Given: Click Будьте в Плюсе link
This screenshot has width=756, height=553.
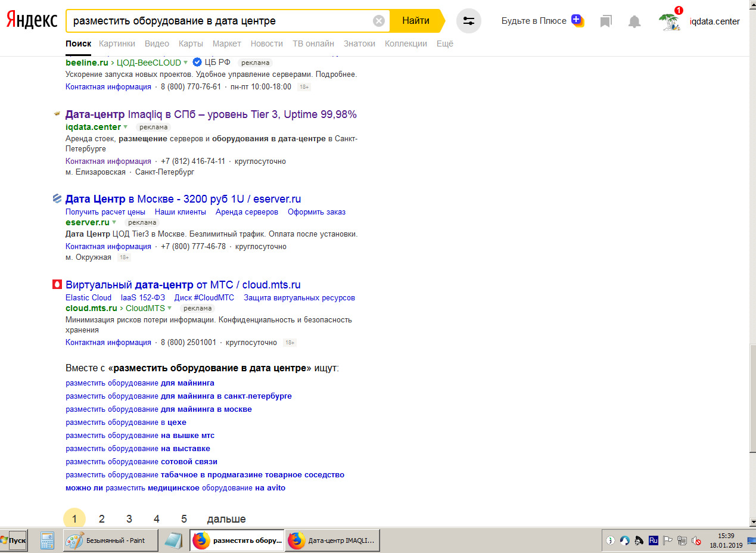Looking at the screenshot, I should tap(534, 21).
